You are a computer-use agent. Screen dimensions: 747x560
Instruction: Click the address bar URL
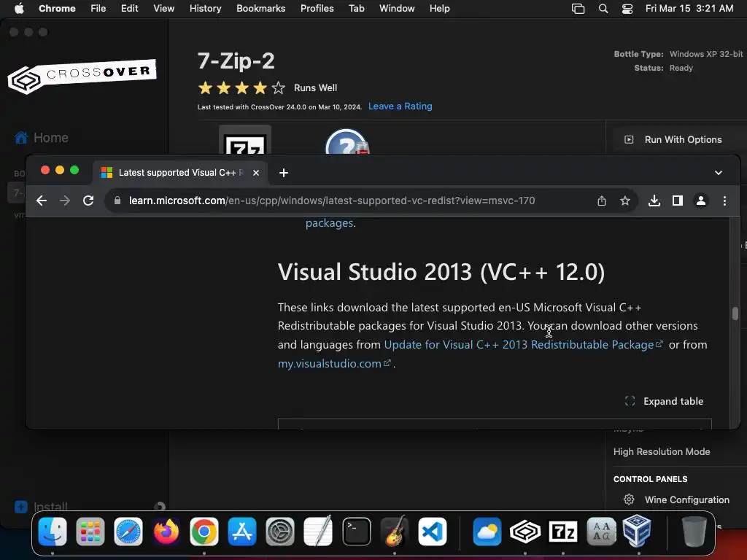[332, 201]
